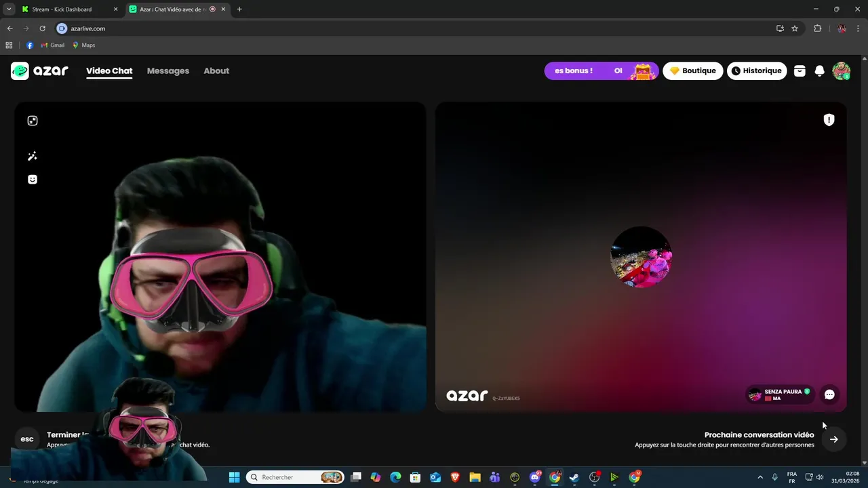868x488 pixels.
Task: Open the Messages tab
Action: click(x=168, y=70)
